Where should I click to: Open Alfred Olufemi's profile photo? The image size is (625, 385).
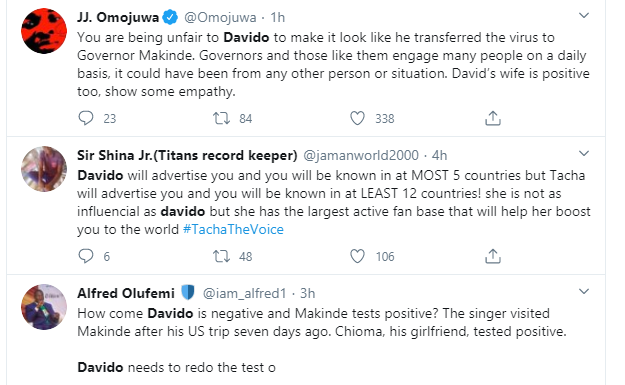pyautogui.click(x=44, y=307)
